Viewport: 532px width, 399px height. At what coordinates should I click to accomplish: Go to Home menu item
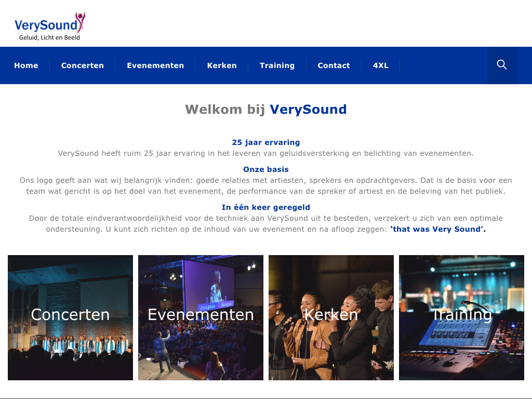point(26,65)
